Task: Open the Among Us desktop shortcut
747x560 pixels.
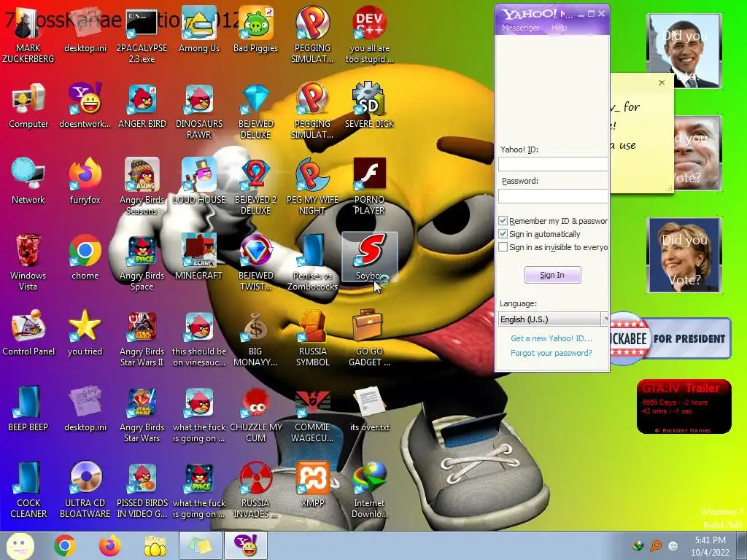Action: click(x=198, y=29)
